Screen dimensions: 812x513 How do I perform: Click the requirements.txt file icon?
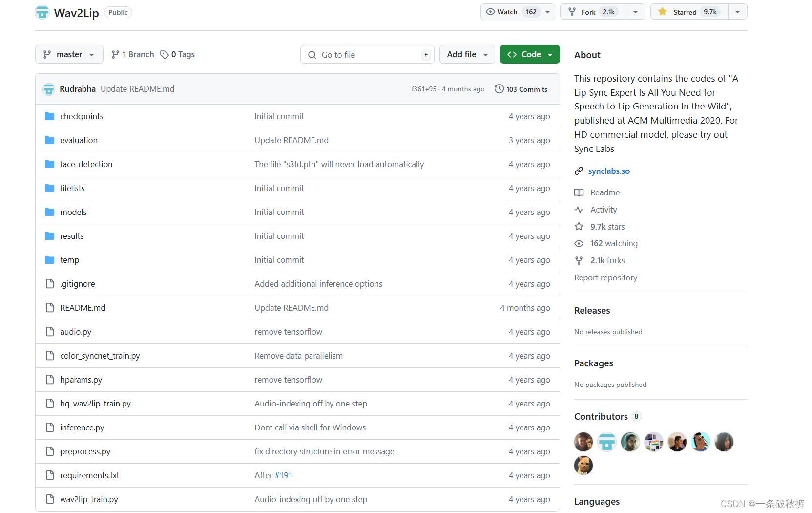tap(49, 475)
